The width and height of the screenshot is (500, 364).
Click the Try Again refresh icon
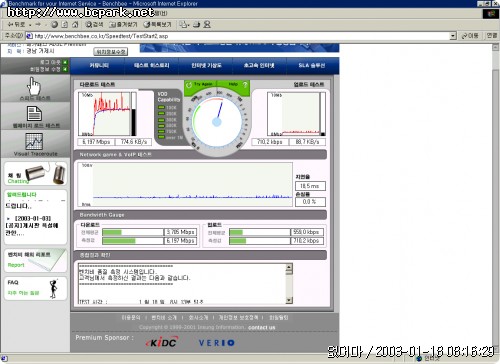189,85
